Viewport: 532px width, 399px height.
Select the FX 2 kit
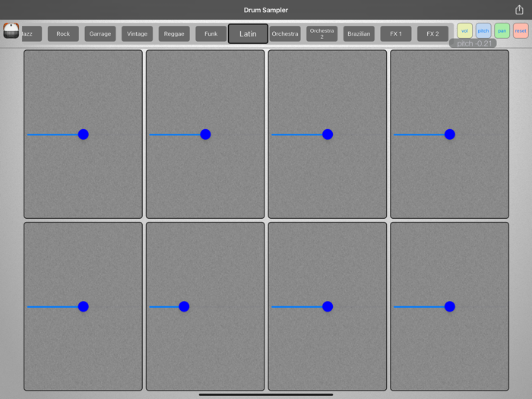click(x=433, y=34)
